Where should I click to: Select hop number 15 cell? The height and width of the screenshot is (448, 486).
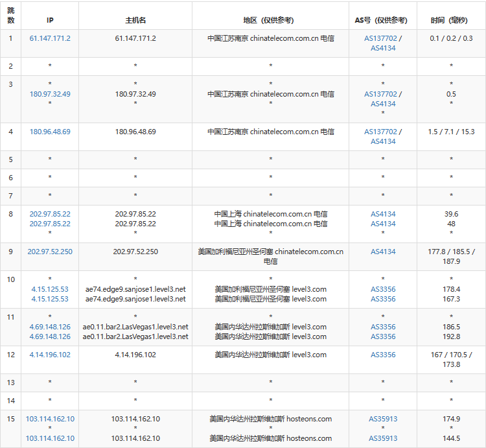11,429
